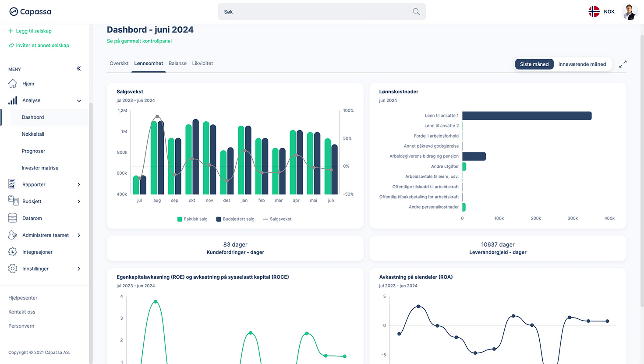Screen dimensions: 644x364
Task: Open the Balanse tab
Action: click(177, 64)
